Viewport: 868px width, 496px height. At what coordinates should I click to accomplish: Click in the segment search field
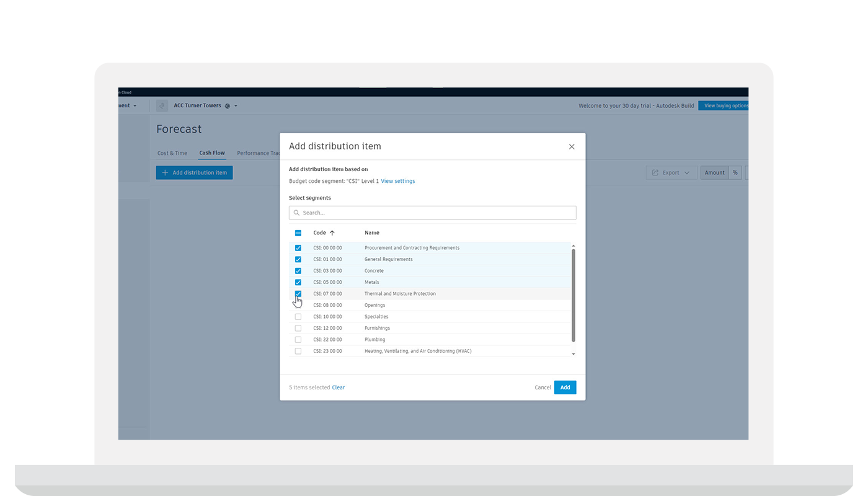pos(432,213)
